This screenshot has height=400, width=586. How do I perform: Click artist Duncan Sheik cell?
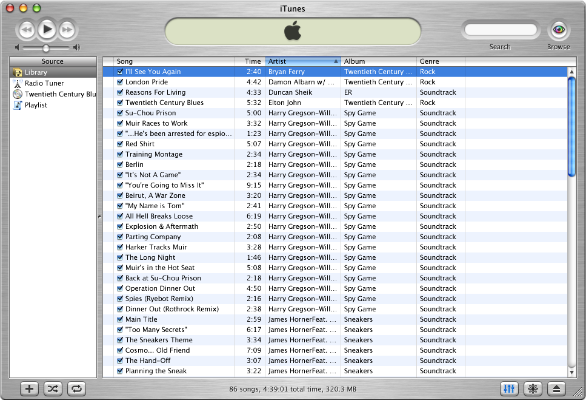[290, 92]
